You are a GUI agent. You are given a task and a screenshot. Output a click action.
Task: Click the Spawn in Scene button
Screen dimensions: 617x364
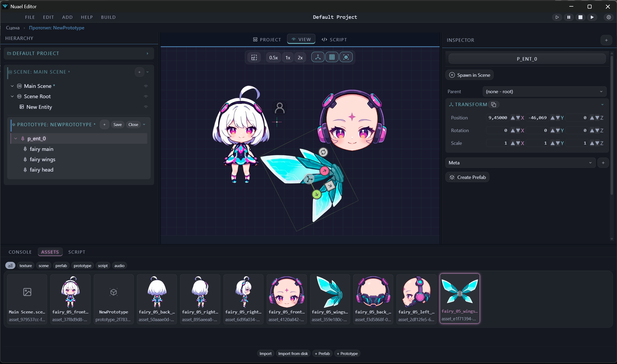(470, 75)
